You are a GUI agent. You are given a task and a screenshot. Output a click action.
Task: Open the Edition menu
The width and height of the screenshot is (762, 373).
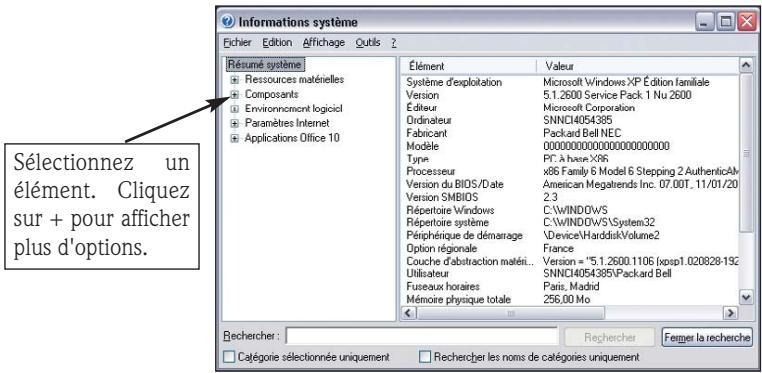(x=277, y=43)
